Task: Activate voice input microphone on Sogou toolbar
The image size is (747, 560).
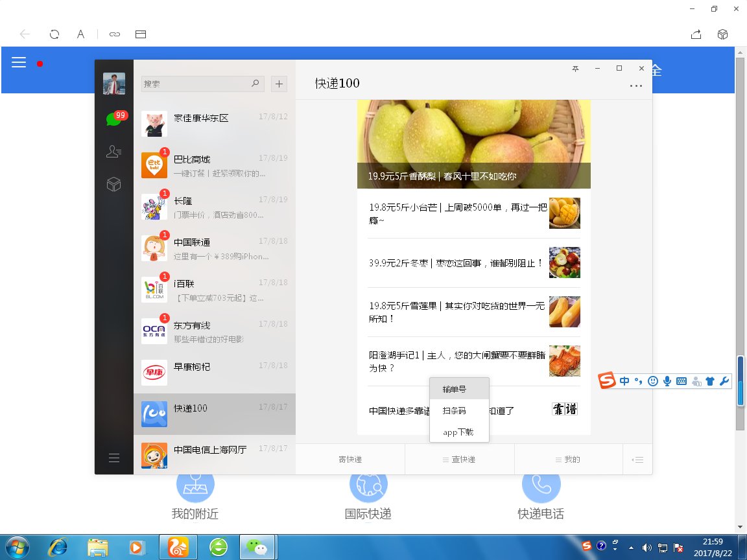Action: (668, 381)
